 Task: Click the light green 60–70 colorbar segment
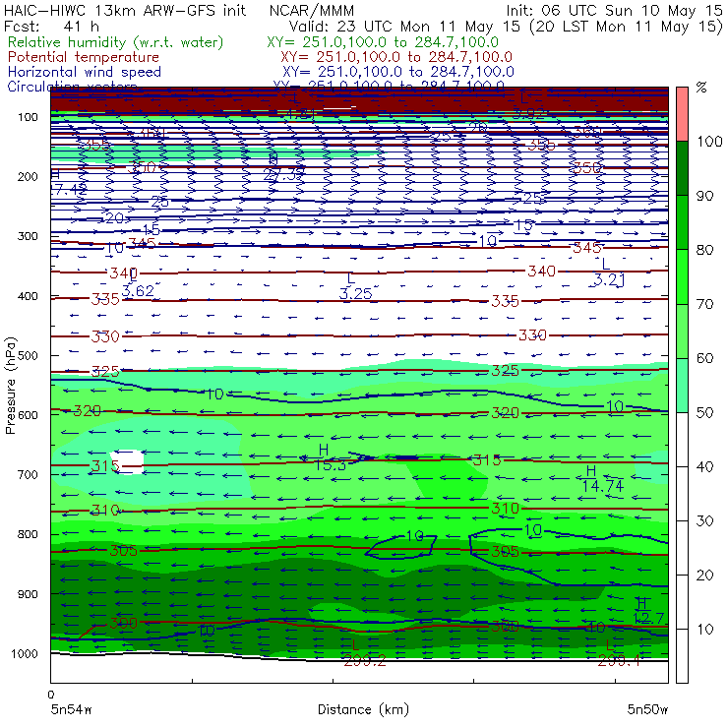tap(682, 331)
